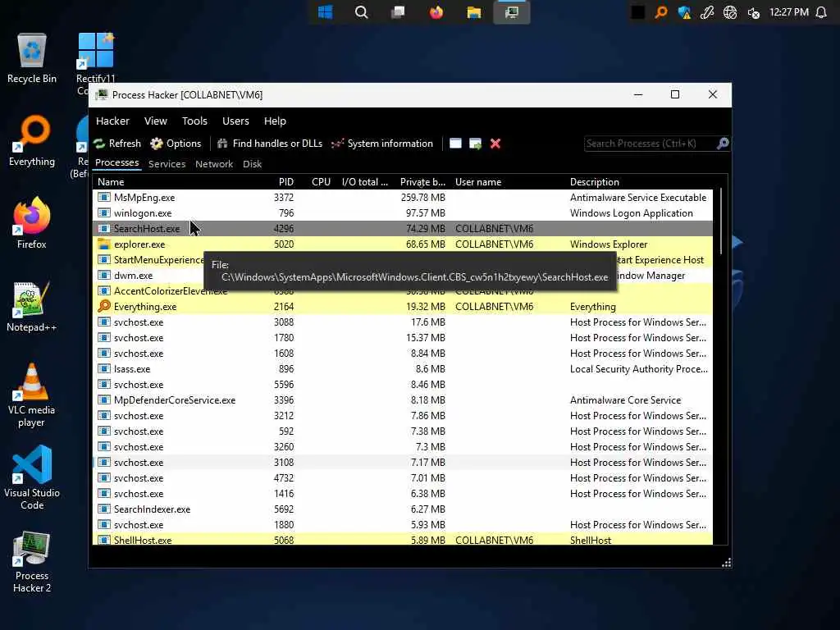Select the lsass.exe process row
The height and width of the screenshot is (630, 840).
coord(402,369)
